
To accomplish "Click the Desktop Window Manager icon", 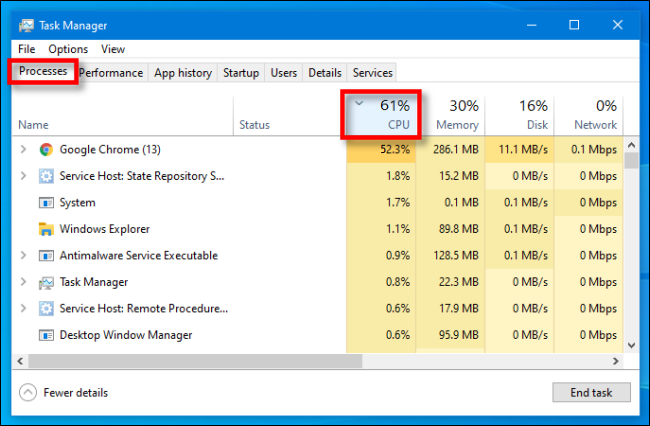I will coord(46,335).
